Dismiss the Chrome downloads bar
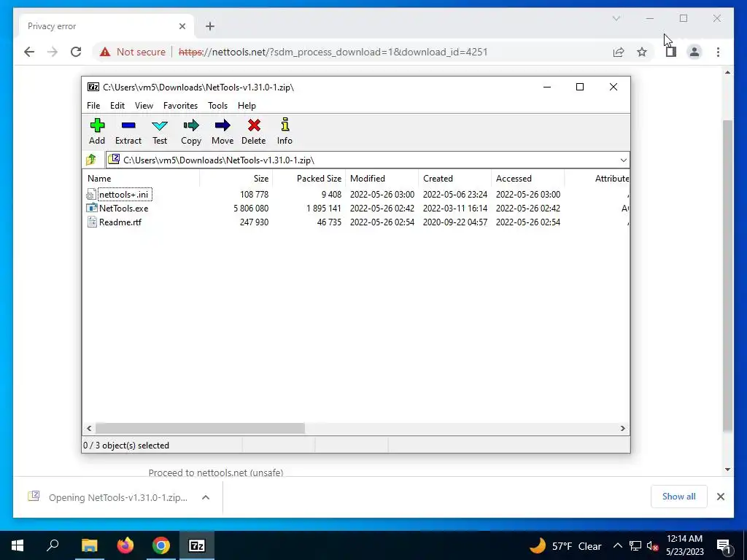This screenshot has height=560, width=747. click(x=721, y=497)
